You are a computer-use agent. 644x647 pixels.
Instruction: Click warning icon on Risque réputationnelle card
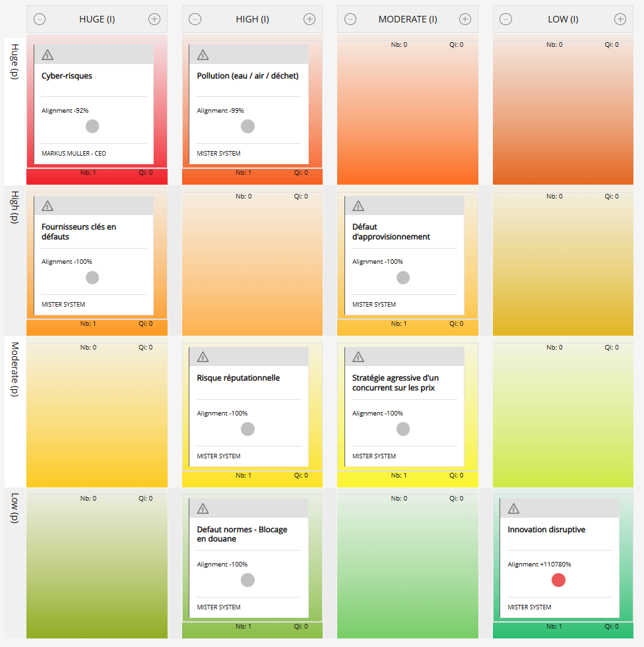[203, 357]
